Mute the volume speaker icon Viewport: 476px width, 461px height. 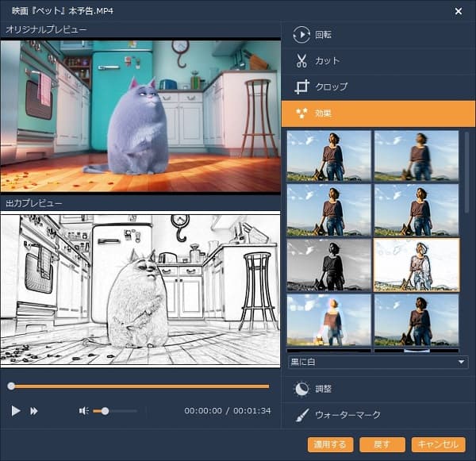point(83,411)
